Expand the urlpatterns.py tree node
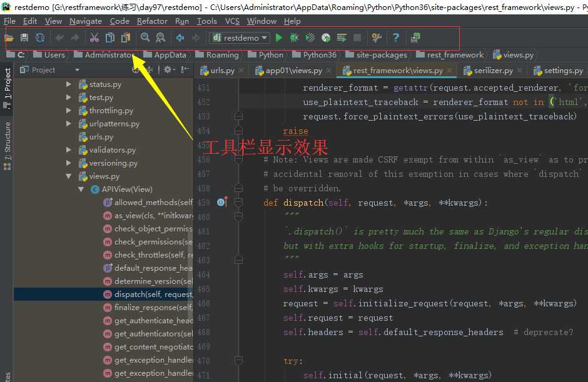This screenshot has width=588, height=382. (x=69, y=124)
